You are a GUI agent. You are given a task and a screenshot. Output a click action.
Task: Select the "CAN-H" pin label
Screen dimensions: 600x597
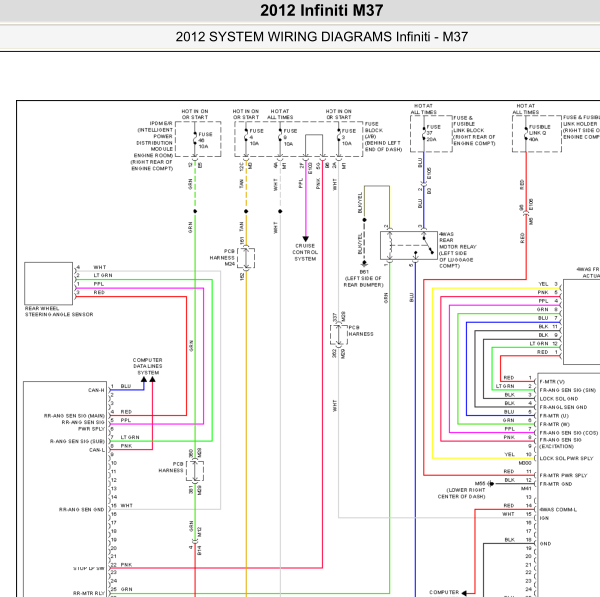coord(96,390)
